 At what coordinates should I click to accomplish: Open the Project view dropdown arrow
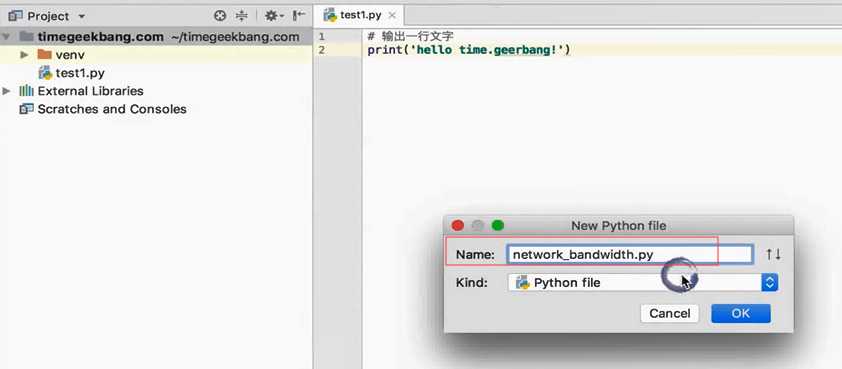[82, 17]
